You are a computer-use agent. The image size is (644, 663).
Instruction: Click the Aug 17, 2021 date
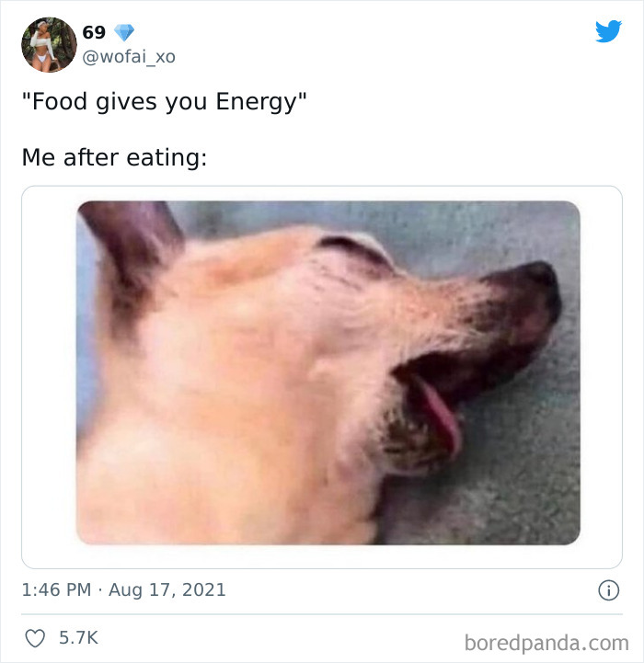[167, 589]
